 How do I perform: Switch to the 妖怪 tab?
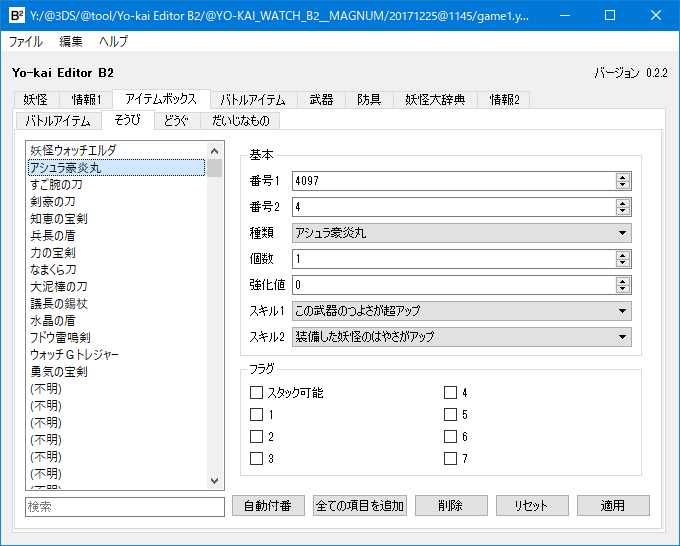tap(36, 100)
